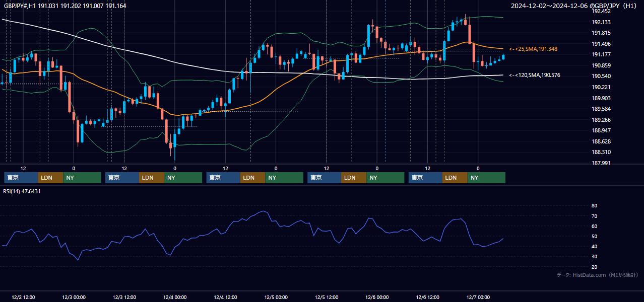Click the HistData.com data source credit
The height and width of the screenshot is (302, 644).
click(x=598, y=275)
